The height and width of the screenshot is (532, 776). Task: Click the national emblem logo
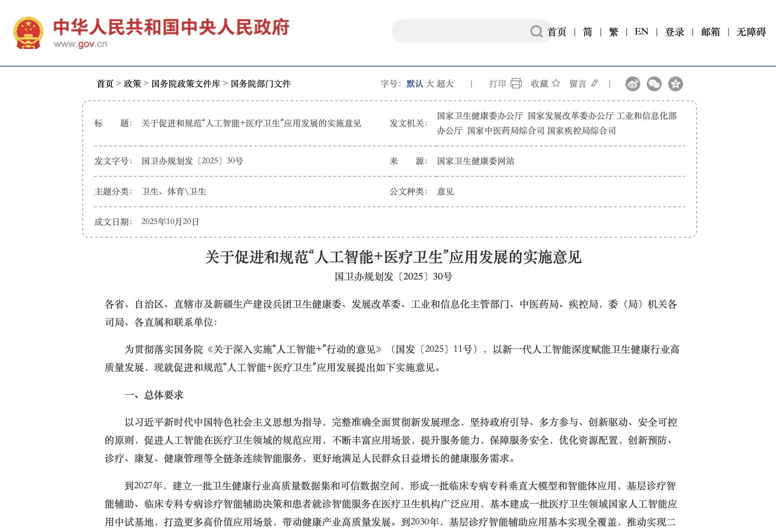(28, 33)
